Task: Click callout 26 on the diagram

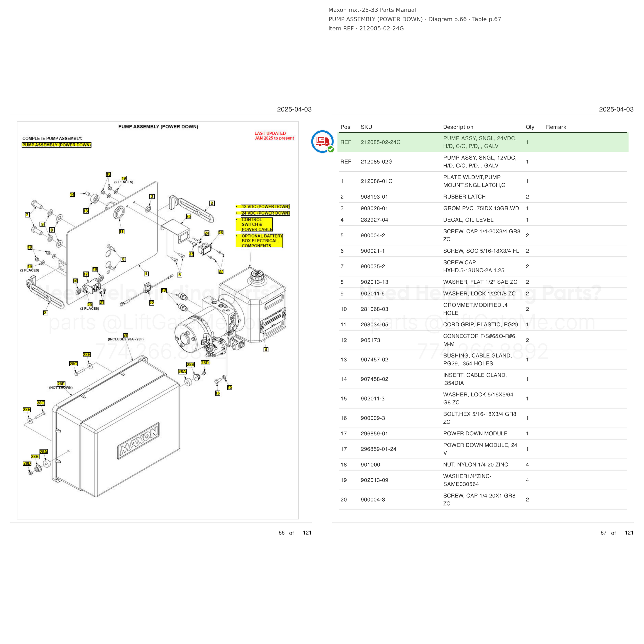Action: pos(221,233)
